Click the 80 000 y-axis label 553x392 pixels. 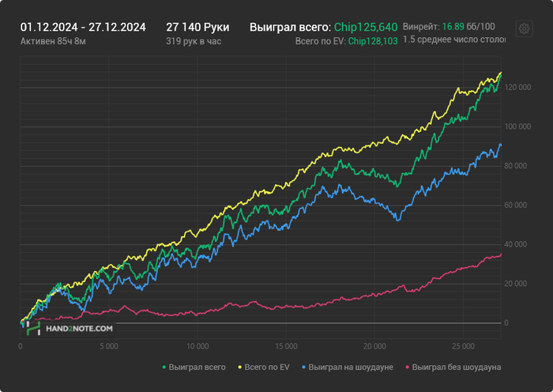[x=516, y=166]
